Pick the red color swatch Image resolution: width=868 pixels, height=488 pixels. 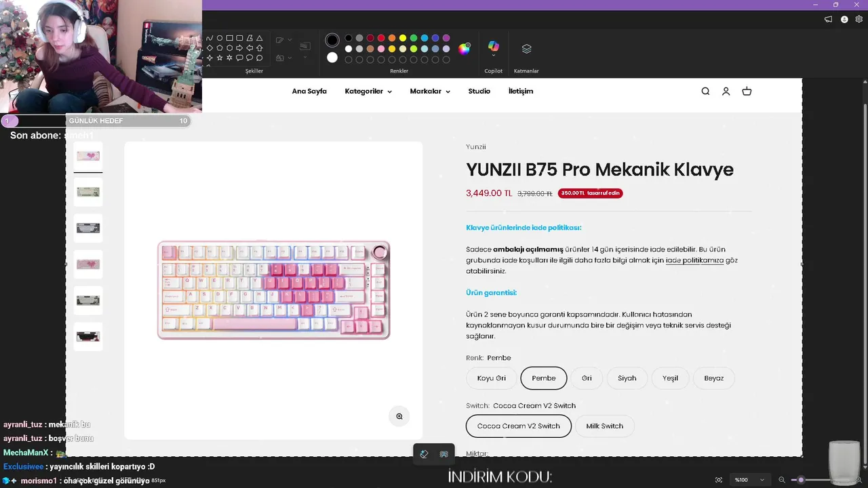[381, 38]
